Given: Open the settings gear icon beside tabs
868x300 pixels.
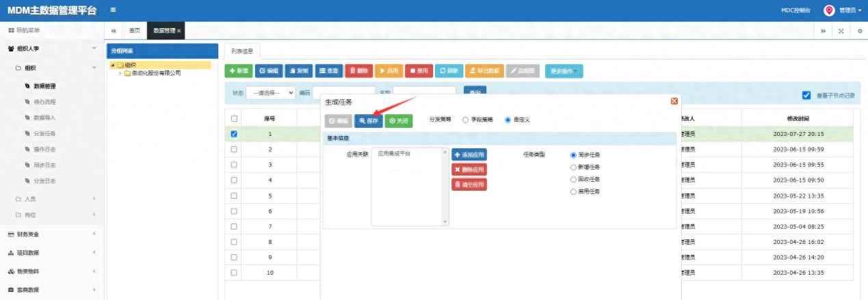Looking at the screenshot, I should (860, 31).
